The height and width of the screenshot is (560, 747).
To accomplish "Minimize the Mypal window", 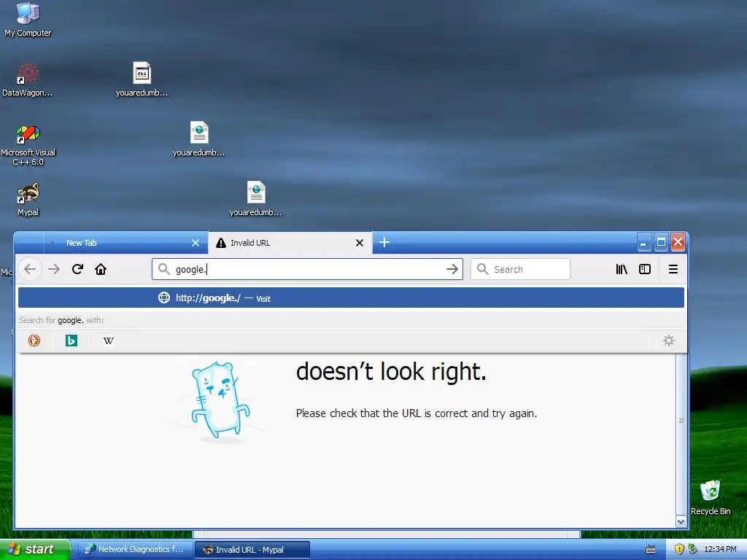I will click(643, 243).
